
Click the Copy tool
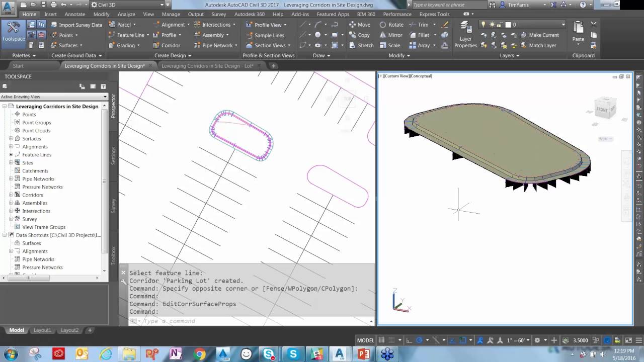(360, 35)
